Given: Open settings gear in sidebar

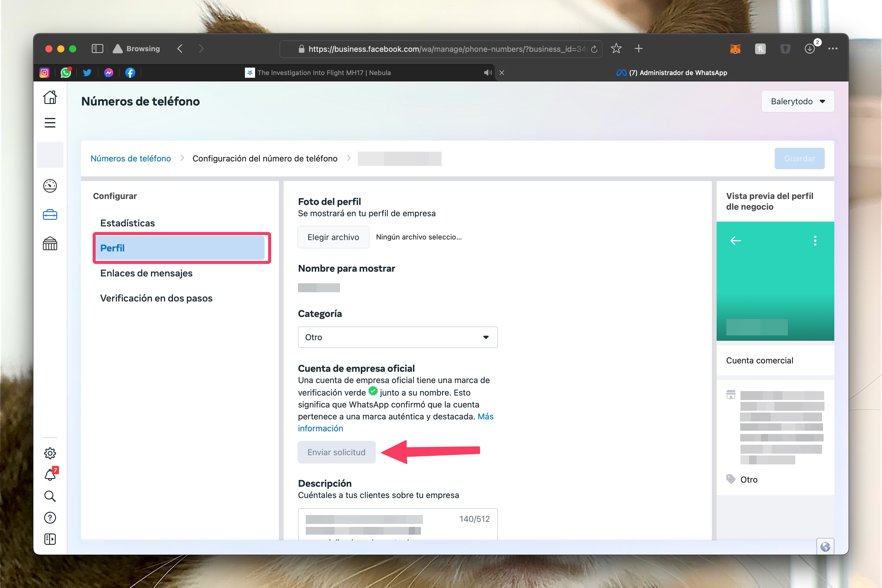Looking at the screenshot, I should pos(50,453).
